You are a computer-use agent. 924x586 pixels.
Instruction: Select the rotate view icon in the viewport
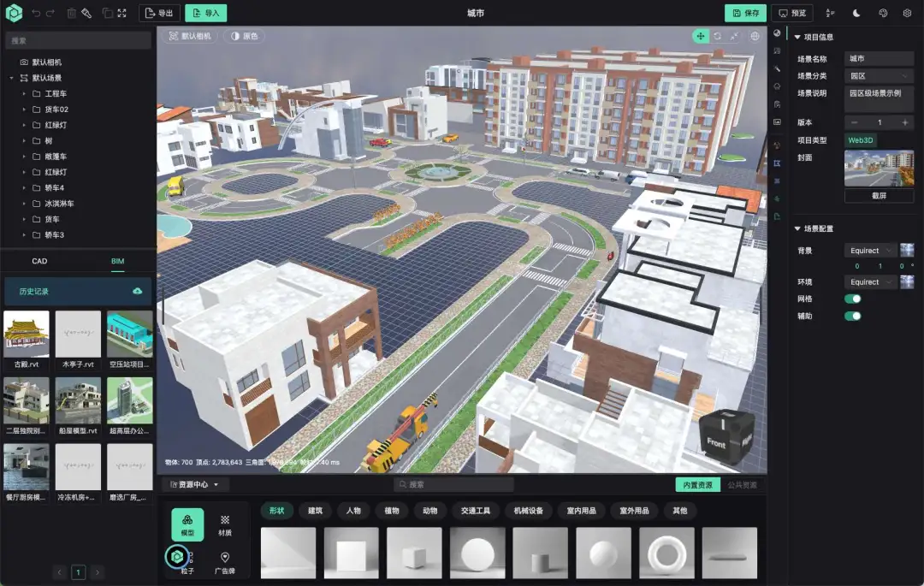[x=717, y=36]
